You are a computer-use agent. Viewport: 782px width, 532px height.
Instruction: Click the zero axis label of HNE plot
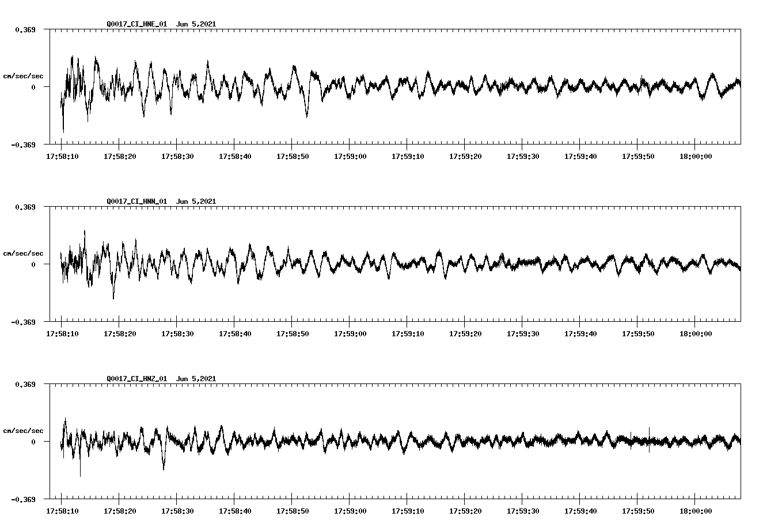pos(33,87)
